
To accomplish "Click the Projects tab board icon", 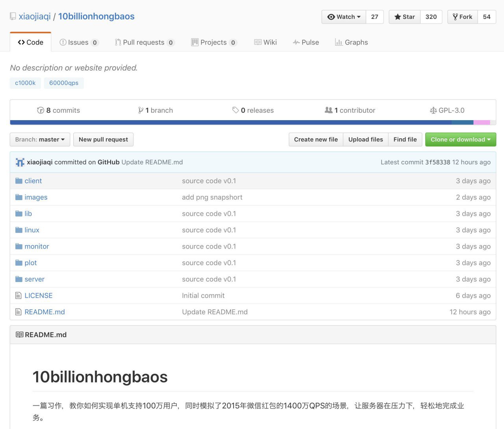I will (195, 42).
